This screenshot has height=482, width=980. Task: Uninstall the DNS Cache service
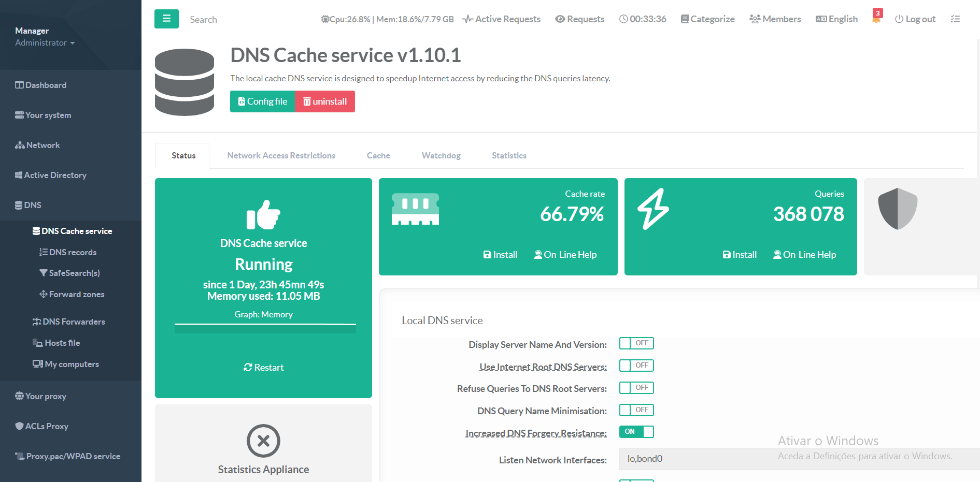(x=325, y=101)
